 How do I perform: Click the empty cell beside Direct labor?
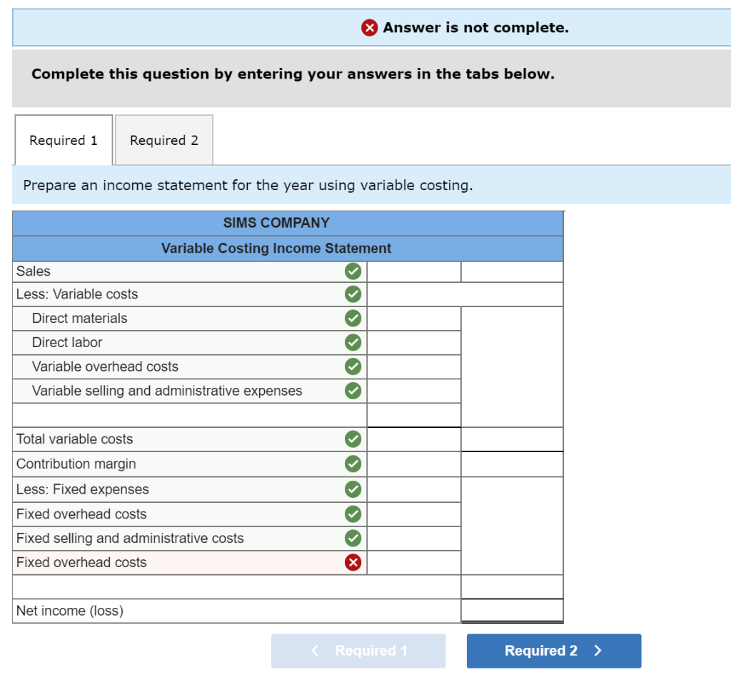(x=413, y=342)
